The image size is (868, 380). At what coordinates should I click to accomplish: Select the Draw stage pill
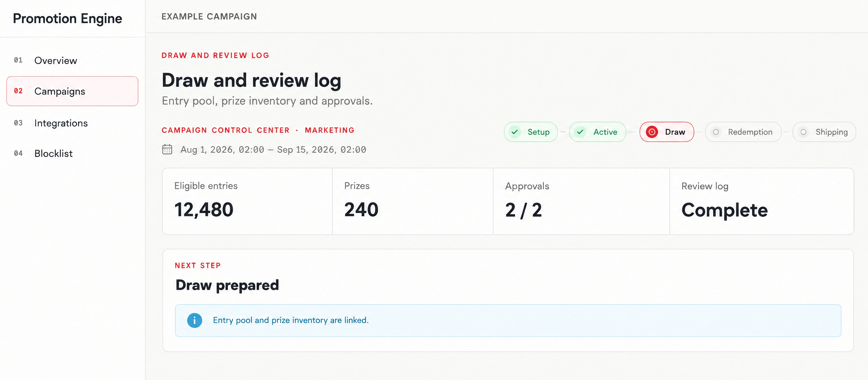(x=667, y=132)
